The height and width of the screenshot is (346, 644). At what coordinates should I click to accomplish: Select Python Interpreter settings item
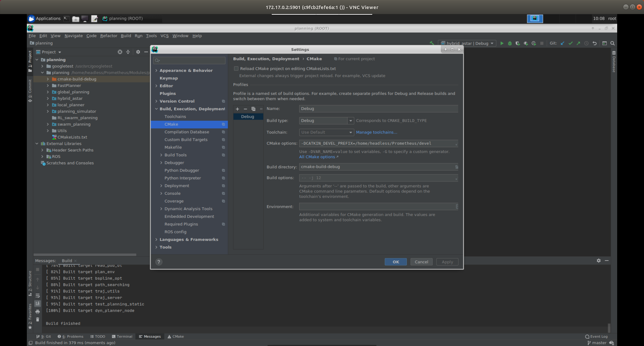pos(182,178)
